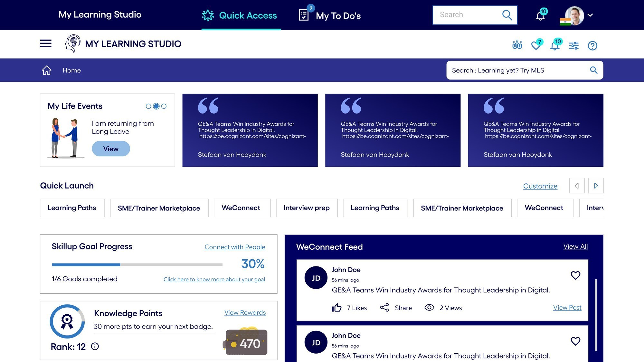Open the community people icon
Viewport: 644px width, 362px height.
pos(517,45)
